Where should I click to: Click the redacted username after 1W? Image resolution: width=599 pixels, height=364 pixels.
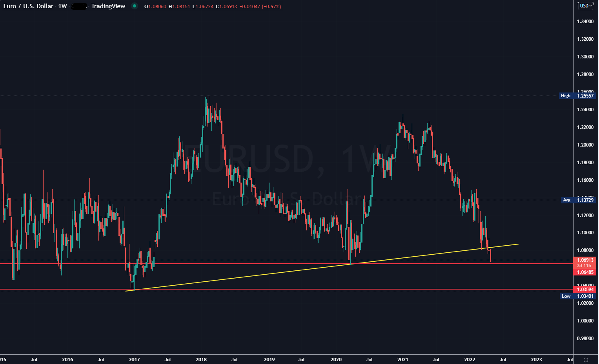[x=79, y=6]
